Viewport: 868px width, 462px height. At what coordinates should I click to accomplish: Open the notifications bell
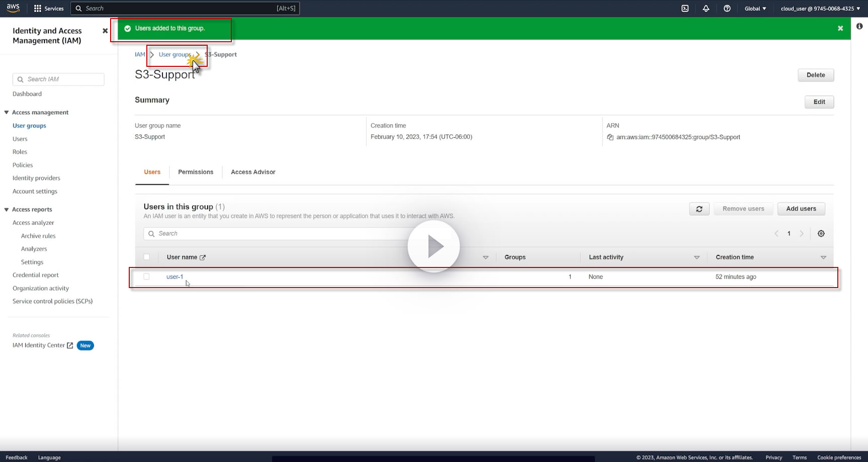tap(706, 9)
